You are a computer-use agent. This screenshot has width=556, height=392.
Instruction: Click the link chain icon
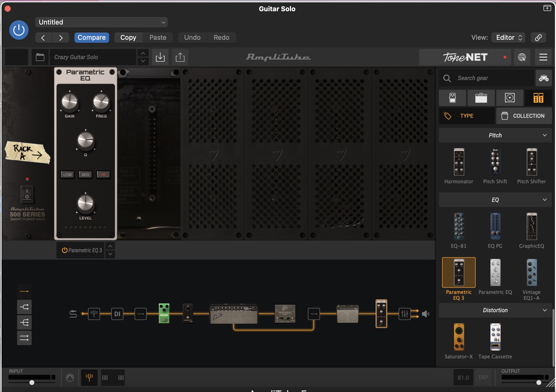click(538, 37)
